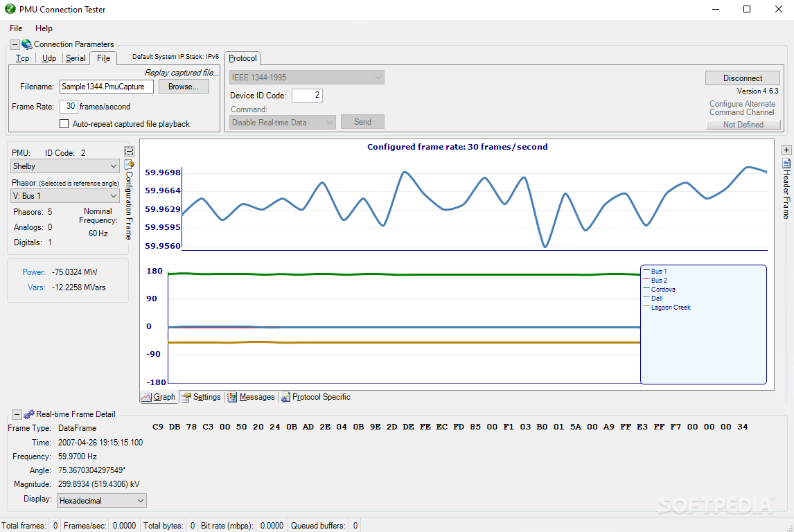
Task: Collapse the Real-time Frame Detail section
Action: coord(17,414)
